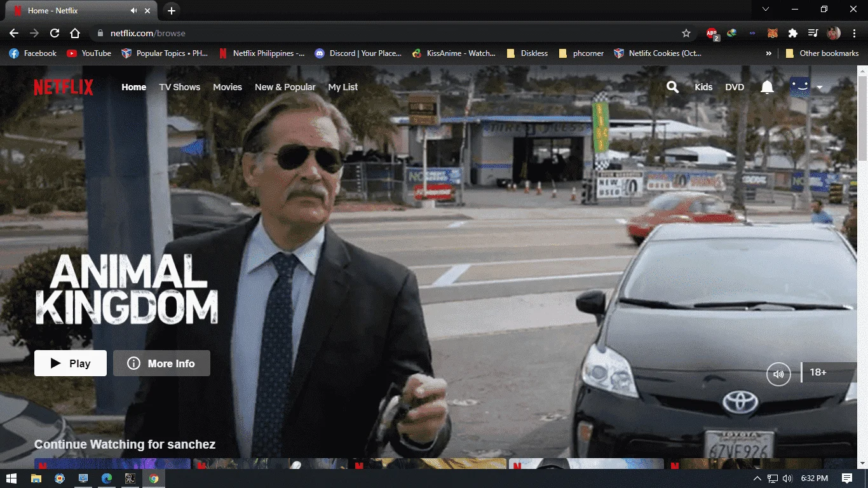The width and height of the screenshot is (868, 488).
Task: Select the 'Home - Netflix' tab
Action: click(x=81, y=11)
